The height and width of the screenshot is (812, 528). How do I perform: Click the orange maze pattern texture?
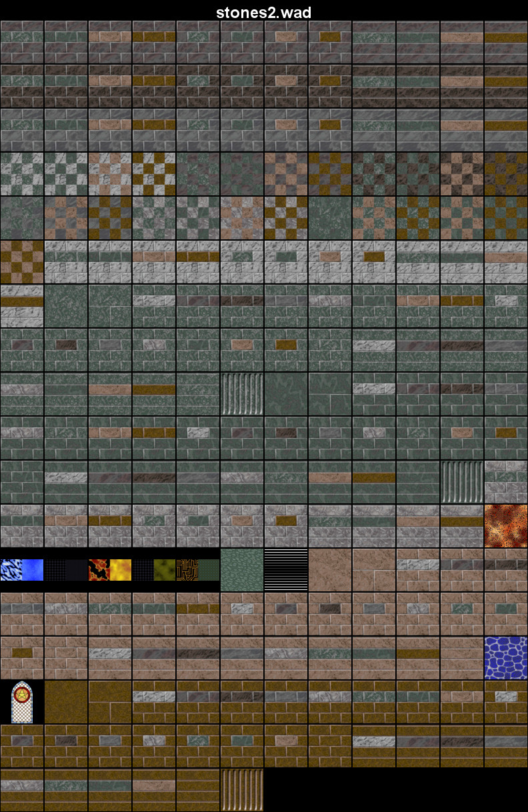187,570
